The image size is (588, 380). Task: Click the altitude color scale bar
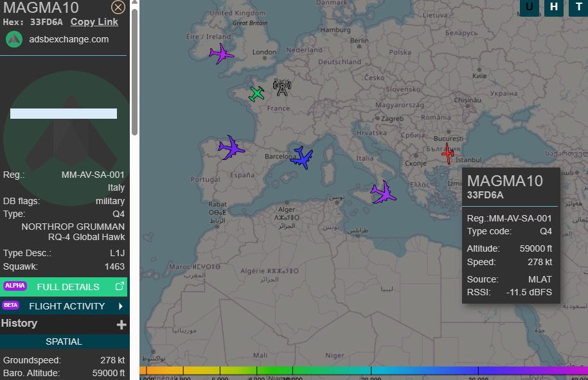coord(364,370)
